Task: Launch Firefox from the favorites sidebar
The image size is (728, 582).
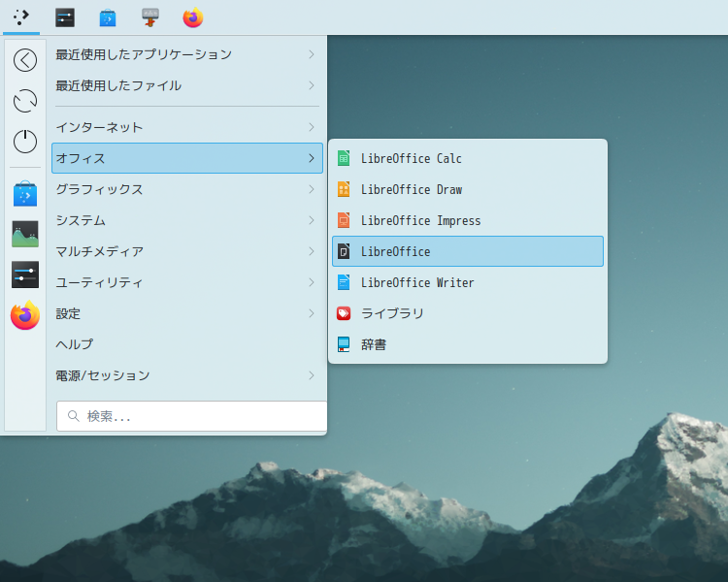Action: (25, 315)
